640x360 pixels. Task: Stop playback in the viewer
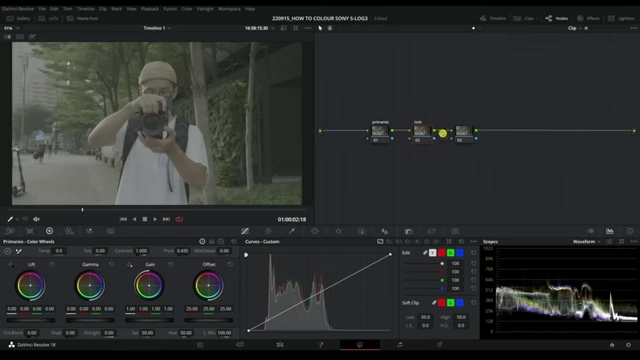pos(144,219)
